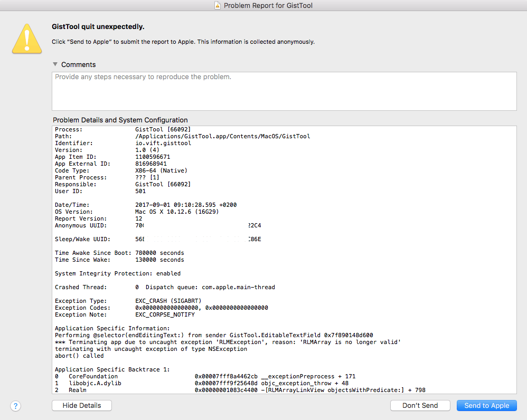Click the help question mark icon
The image size is (527, 420).
click(15, 406)
